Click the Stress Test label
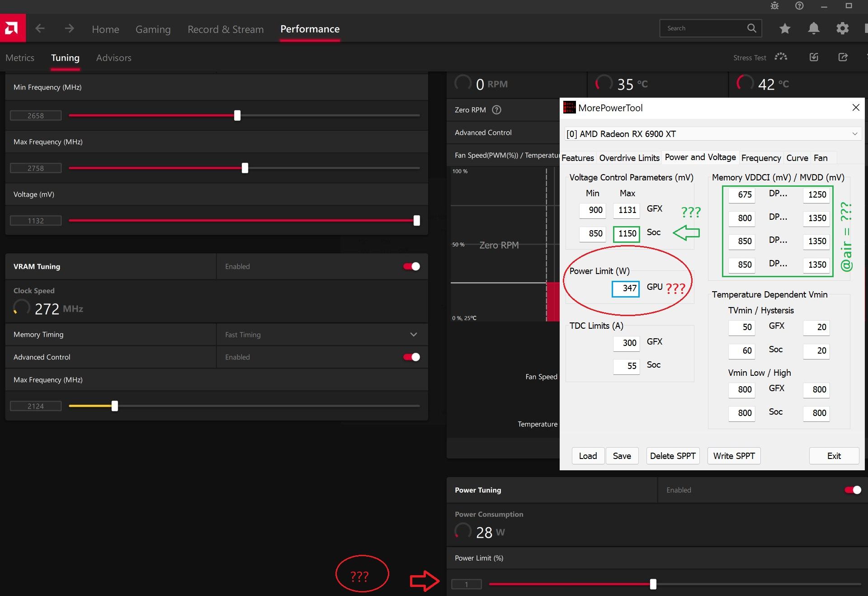The height and width of the screenshot is (596, 868). (x=750, y=58)
